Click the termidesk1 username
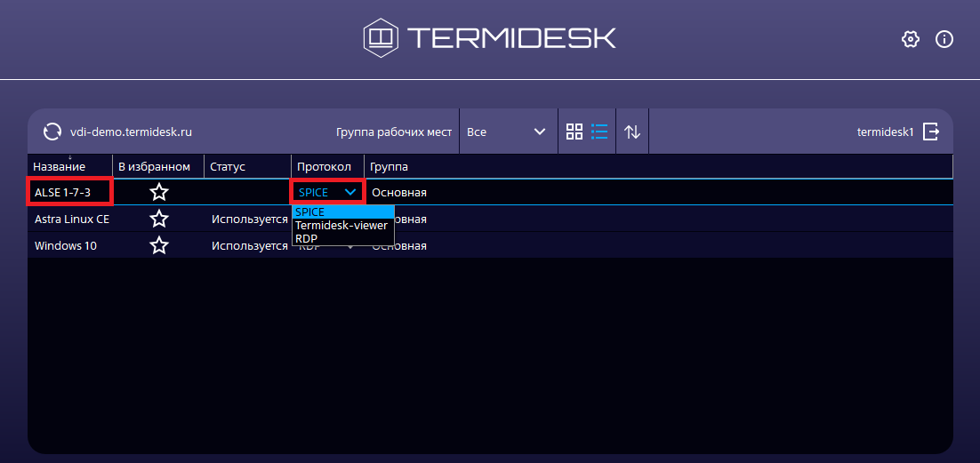The image size is (980, 463). pyautogui.click(x=885, y=132)
